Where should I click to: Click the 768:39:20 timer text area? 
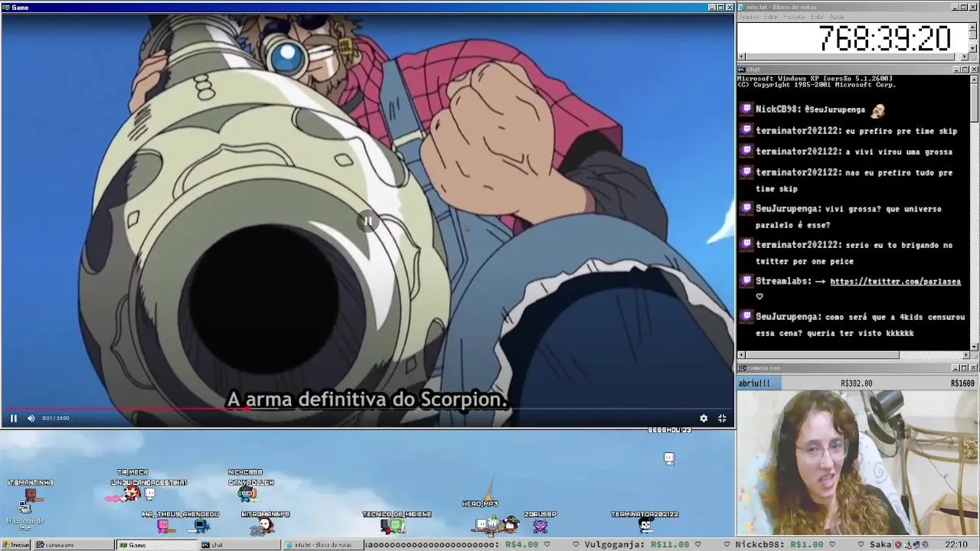click(884, 38)
